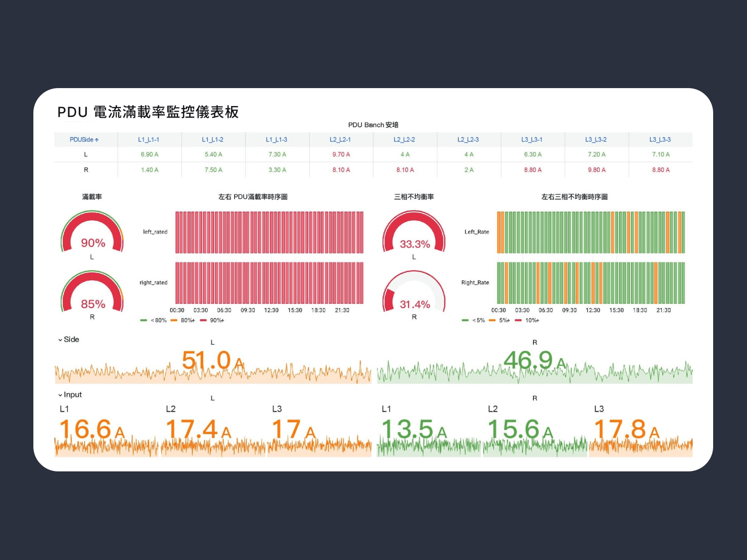This screenshot has height=560, width=747.
Task: Click the 90% L load gauge
Action: coord(92,234)
